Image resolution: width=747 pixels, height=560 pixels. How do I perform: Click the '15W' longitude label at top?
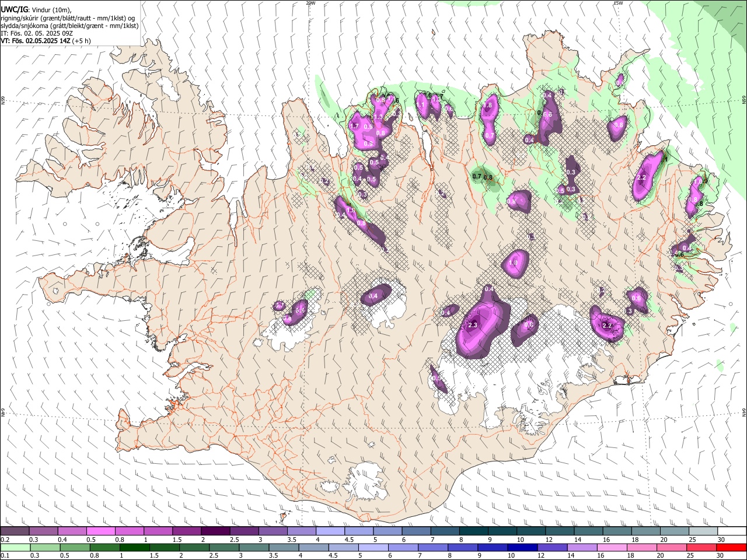click(x=618, y=3)
